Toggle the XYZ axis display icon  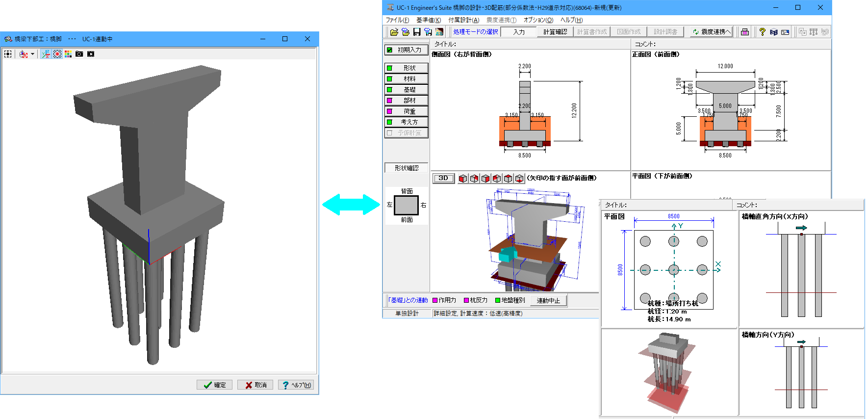pos(46,54)
